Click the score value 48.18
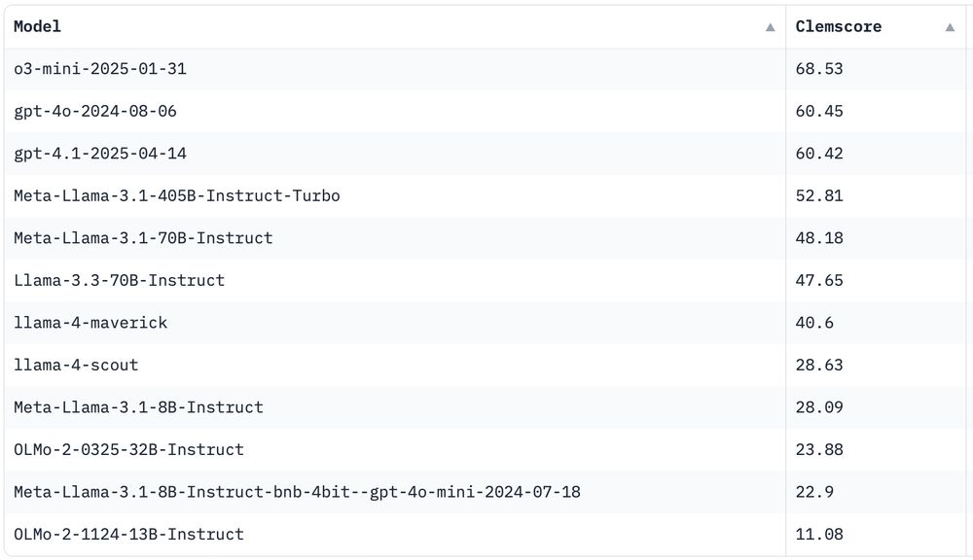Screen dimensions: 973x560 [x=819, y=238]
